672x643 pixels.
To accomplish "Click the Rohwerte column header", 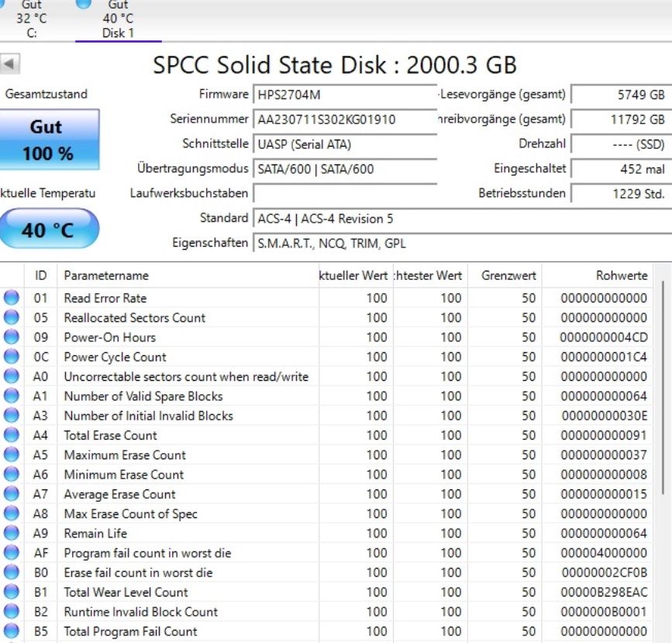I will (598, 275).
